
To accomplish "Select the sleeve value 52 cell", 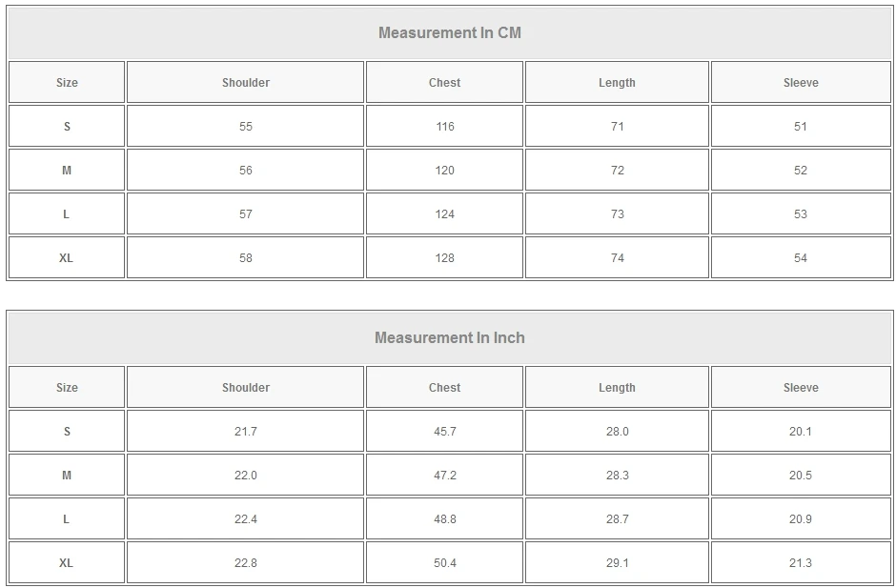I will 801,171.
